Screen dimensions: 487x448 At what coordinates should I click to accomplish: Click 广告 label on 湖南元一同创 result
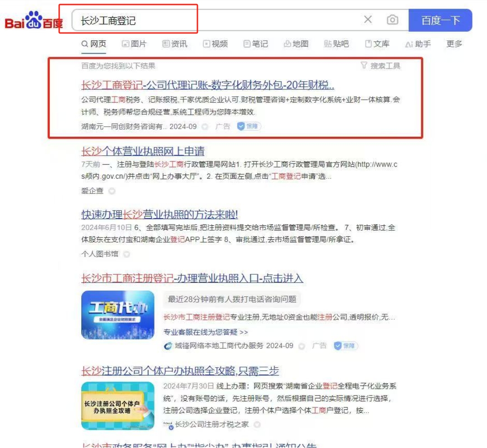pos(223,126)
